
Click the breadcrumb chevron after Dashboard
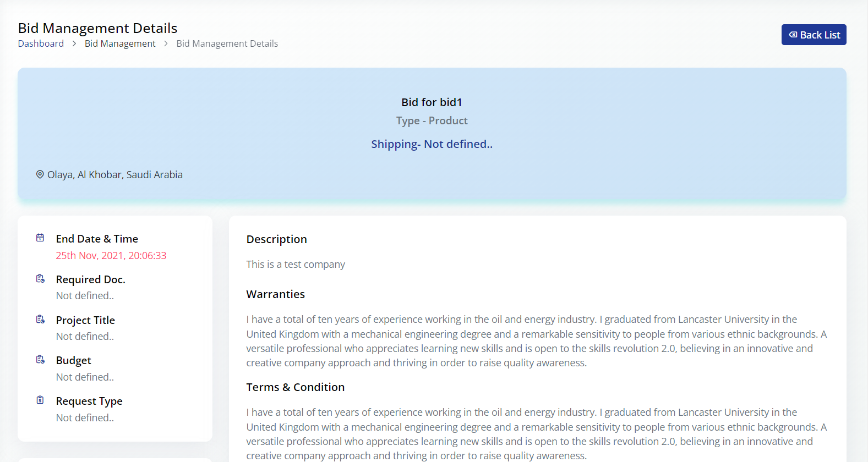pyautogui.click(x=74, y=43)
